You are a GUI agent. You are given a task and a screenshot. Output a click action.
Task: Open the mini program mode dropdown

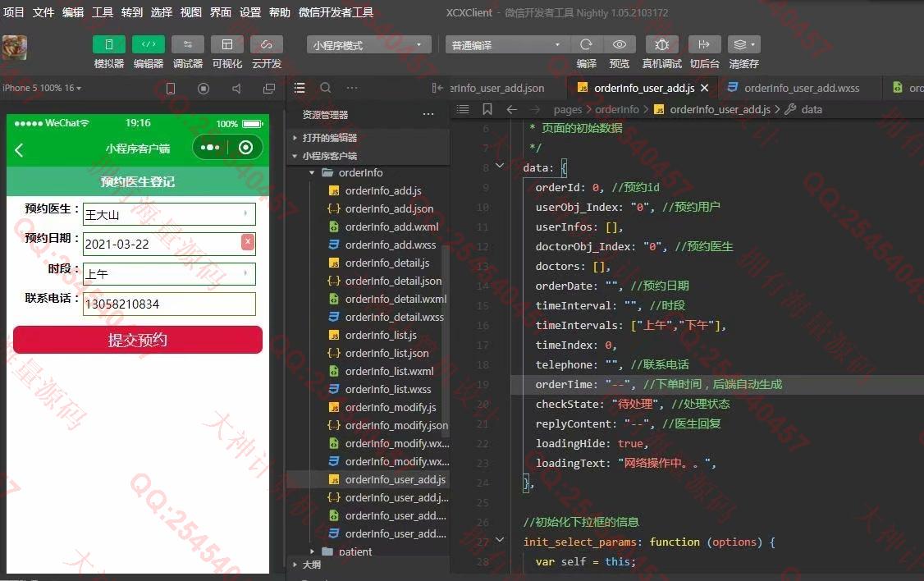tap(369, 45)
